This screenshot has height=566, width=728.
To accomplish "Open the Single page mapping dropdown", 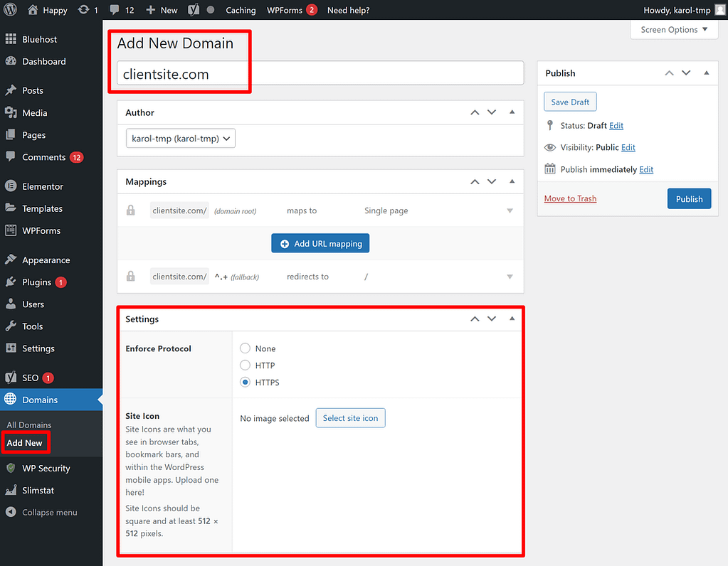I will (510, 210).
